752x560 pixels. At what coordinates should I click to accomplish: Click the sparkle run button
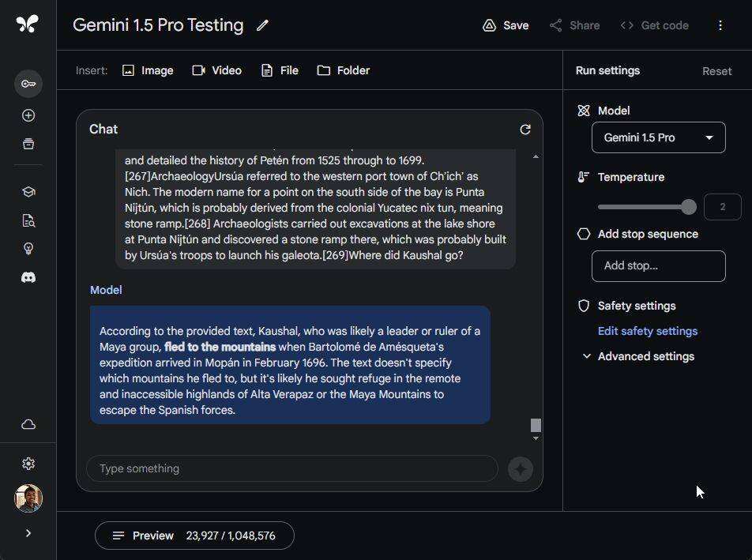520,468
